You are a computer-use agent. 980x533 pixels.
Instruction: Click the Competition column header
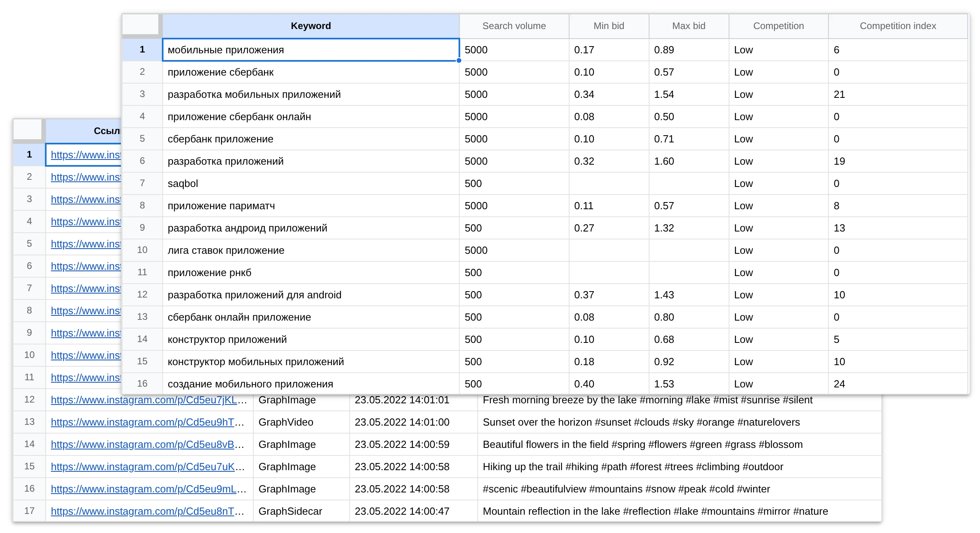pyautogui.click(x=778, y=26)
